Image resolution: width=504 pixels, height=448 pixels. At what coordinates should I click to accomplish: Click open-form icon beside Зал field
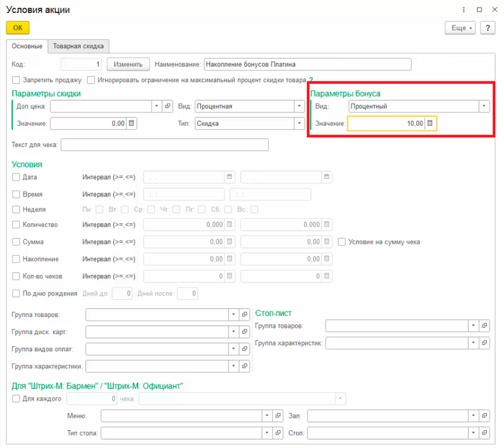[484, 416]
